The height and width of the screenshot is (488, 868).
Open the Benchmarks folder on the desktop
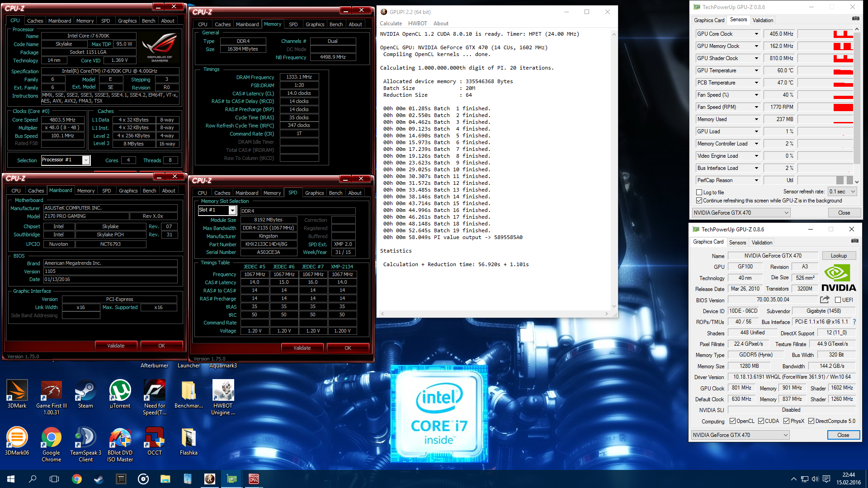(x=189, y=394)
